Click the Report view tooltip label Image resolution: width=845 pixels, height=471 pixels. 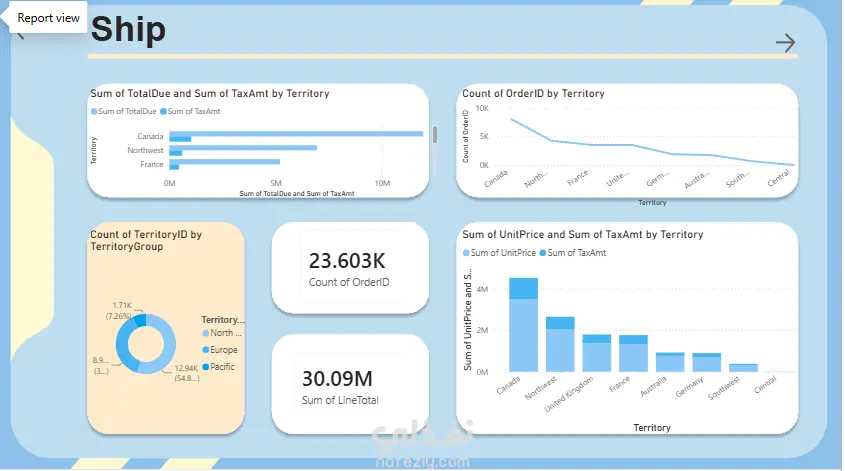click(49, 18)
